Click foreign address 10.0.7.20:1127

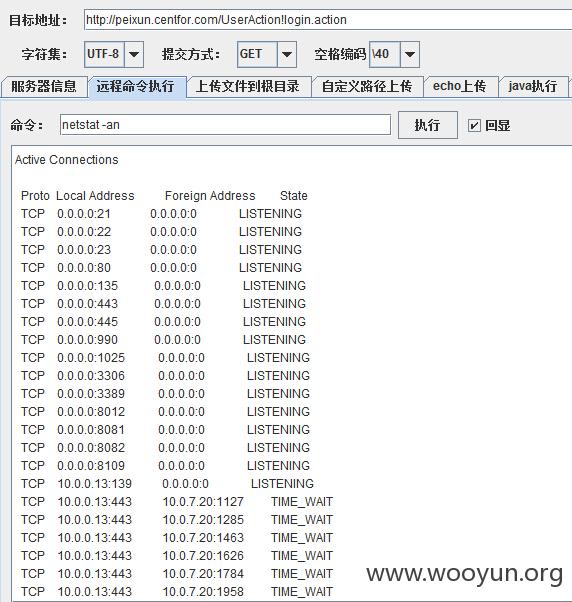click(x=203, y=503)
